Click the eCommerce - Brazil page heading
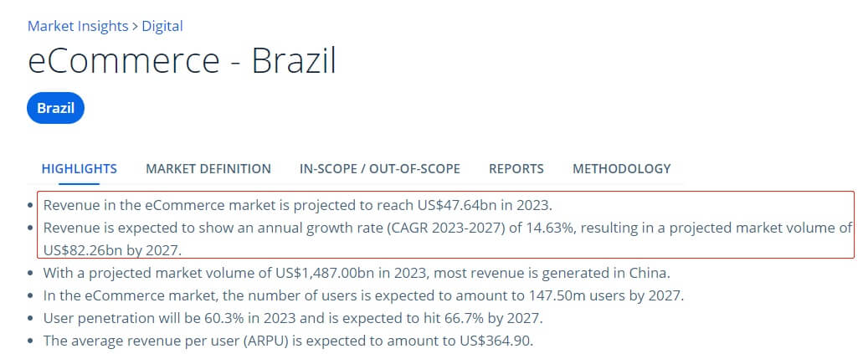868x354 pixels. click(x=182, y=62)
